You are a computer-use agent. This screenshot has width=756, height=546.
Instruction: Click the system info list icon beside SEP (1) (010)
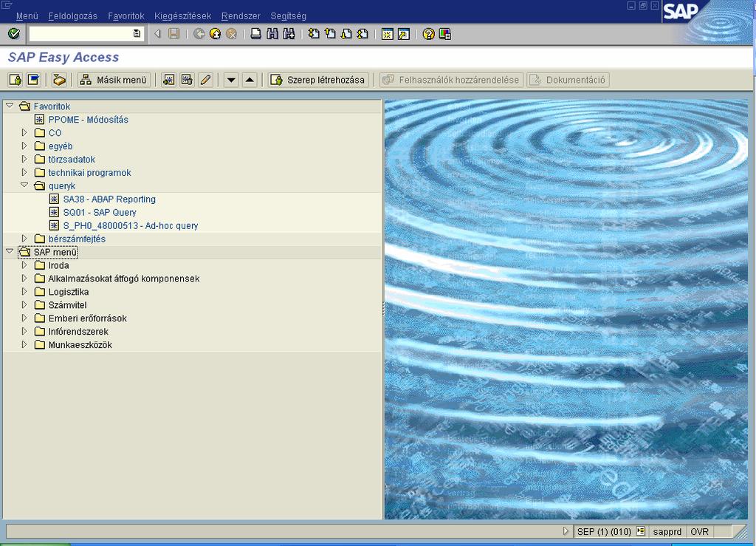coord(641,531)
